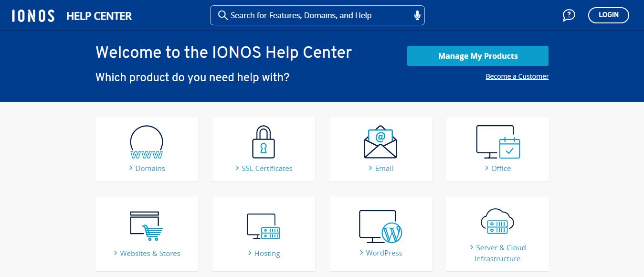Click the Which product do you need help with text
Image resolution: width=644 pixels, height=277 pixels.
click(x=192, y=77)
